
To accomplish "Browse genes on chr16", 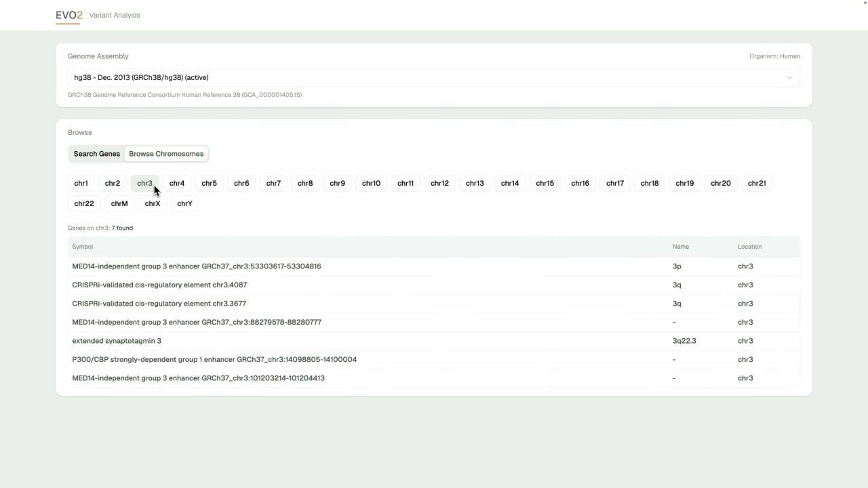I will click(580, 184).
